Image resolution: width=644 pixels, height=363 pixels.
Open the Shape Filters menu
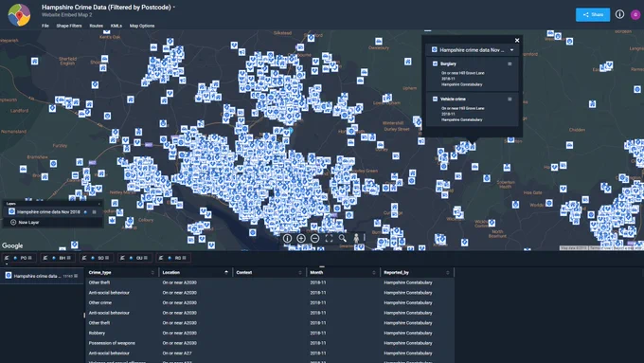point(69,26)
